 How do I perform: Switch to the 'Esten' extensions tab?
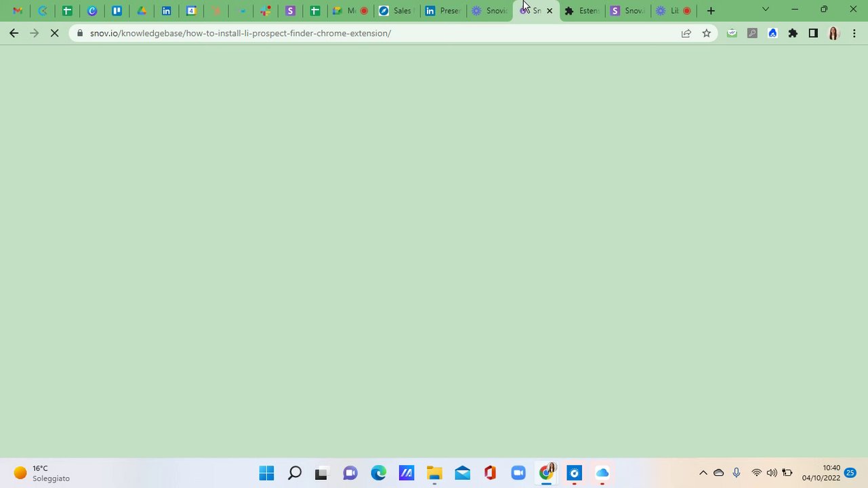pyautogui.click(x=582, y=11)
